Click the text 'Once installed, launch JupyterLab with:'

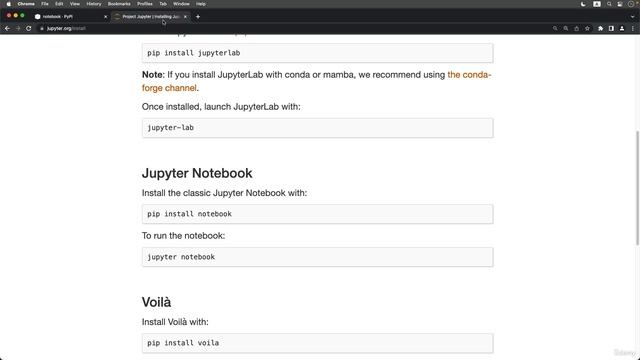(221, 107)
